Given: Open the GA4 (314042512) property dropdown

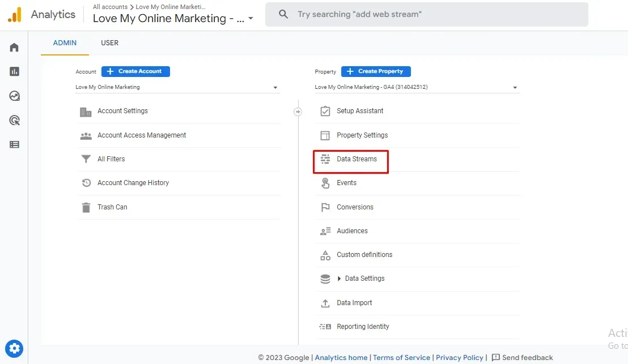Looking at the screenshot, I should point(417,87).
